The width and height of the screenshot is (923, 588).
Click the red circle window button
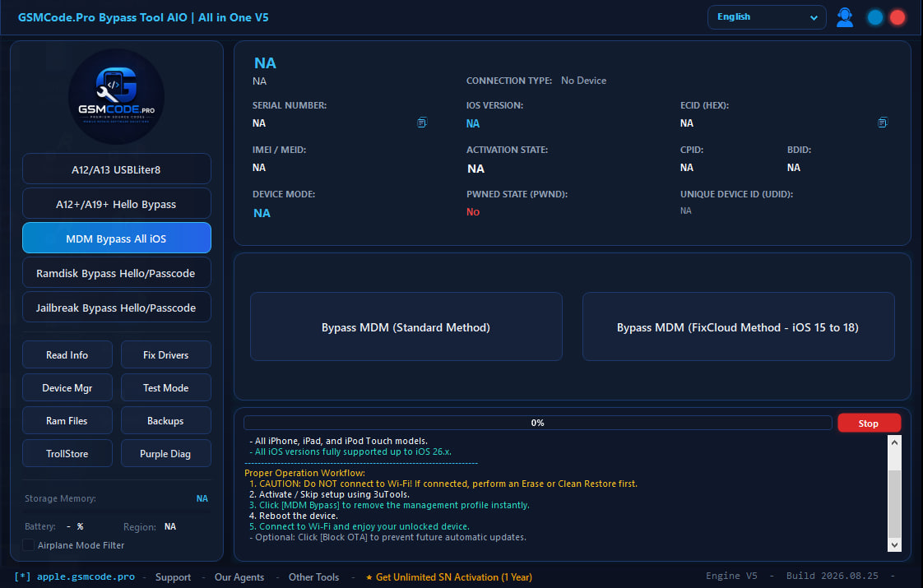click(x=897, y=17)
